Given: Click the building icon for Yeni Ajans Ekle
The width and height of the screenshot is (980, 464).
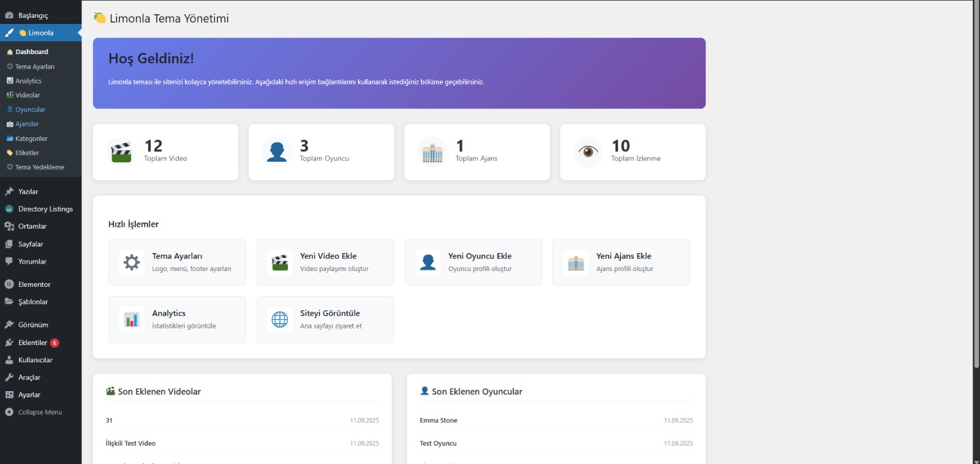Looking at the screenshot, I should pos(576,262).
